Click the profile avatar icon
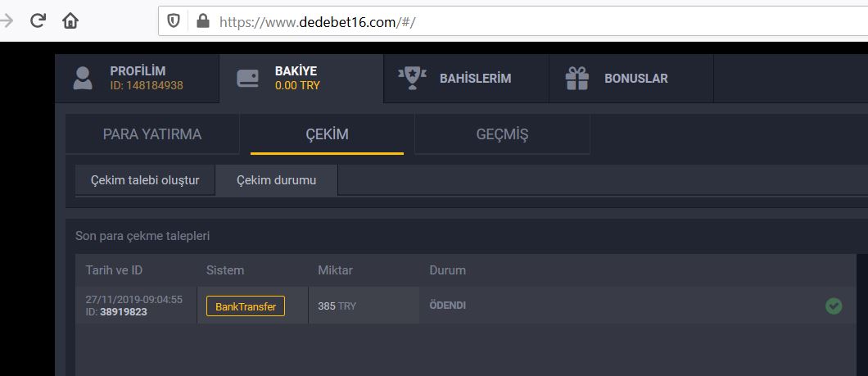This screenshot has width=868, height=376. 83,79
